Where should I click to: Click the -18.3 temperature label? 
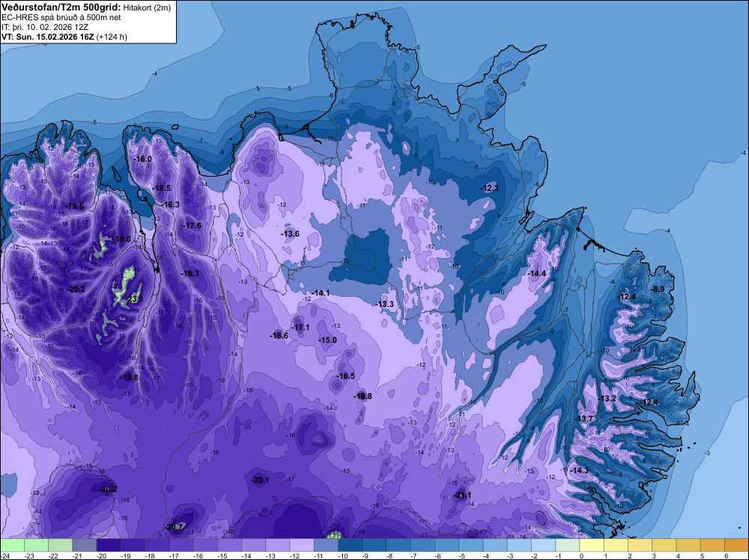(190, 273)
